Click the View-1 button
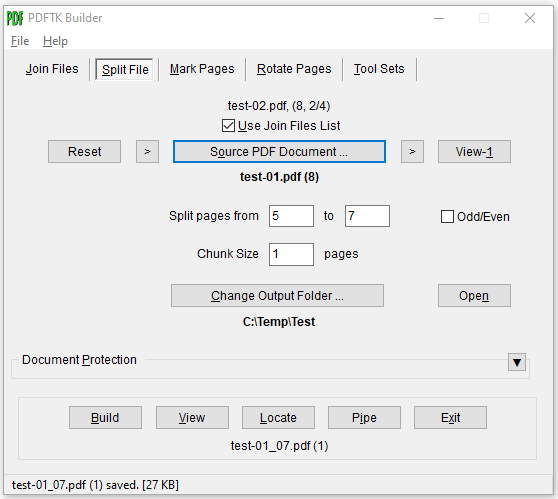The width and height of the screenshot is (558, 499). (x=474, y=152)
